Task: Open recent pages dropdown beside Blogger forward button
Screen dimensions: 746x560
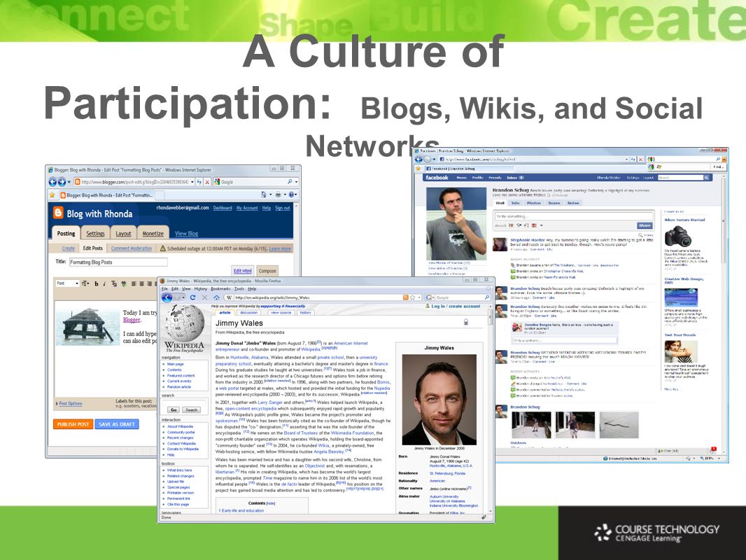Action: click(69, 182)
